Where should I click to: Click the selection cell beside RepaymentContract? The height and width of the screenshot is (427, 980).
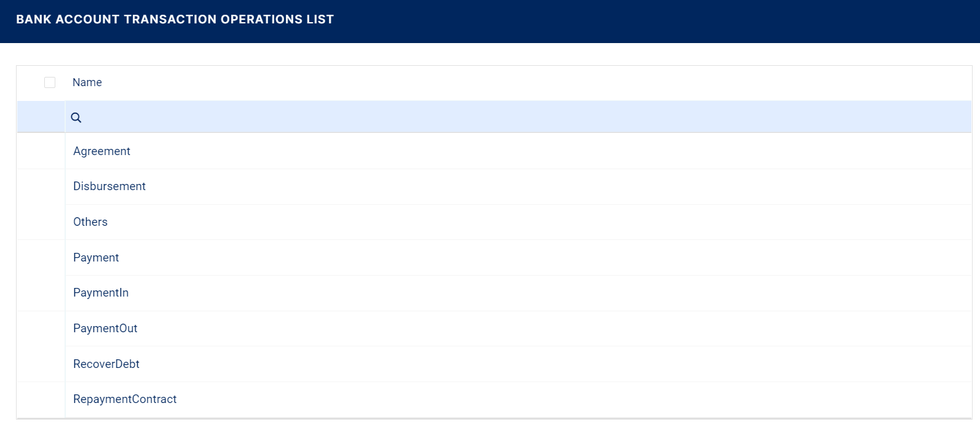[x=41, y=399]
